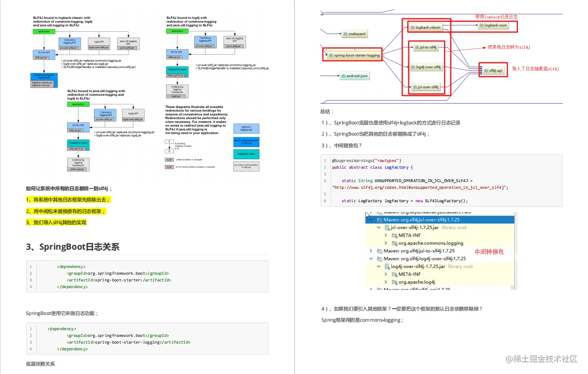This screenshot has height=374, width=588.
Task: Select the org.apache.log4j tree row
Action: [x=440, y=282]
